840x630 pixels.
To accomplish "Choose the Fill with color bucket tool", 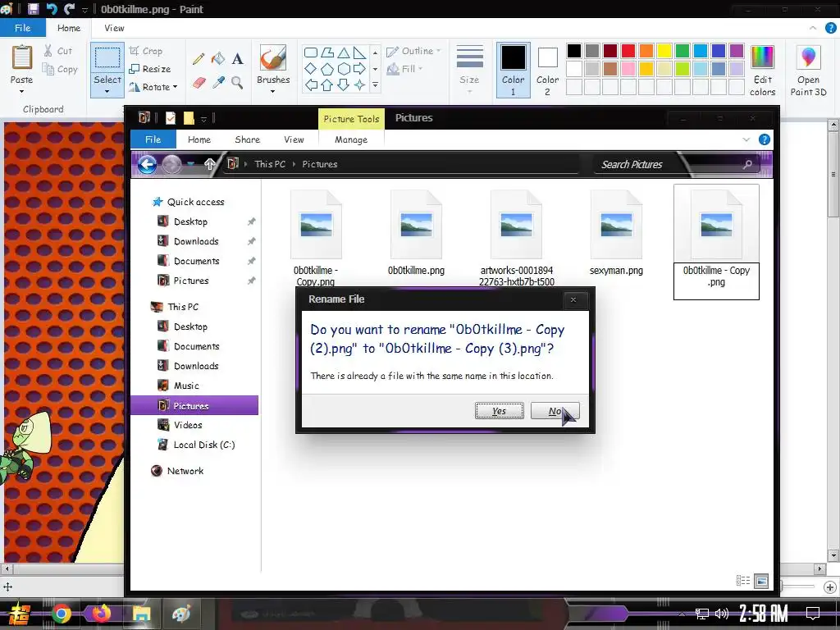I will [218, 58].
